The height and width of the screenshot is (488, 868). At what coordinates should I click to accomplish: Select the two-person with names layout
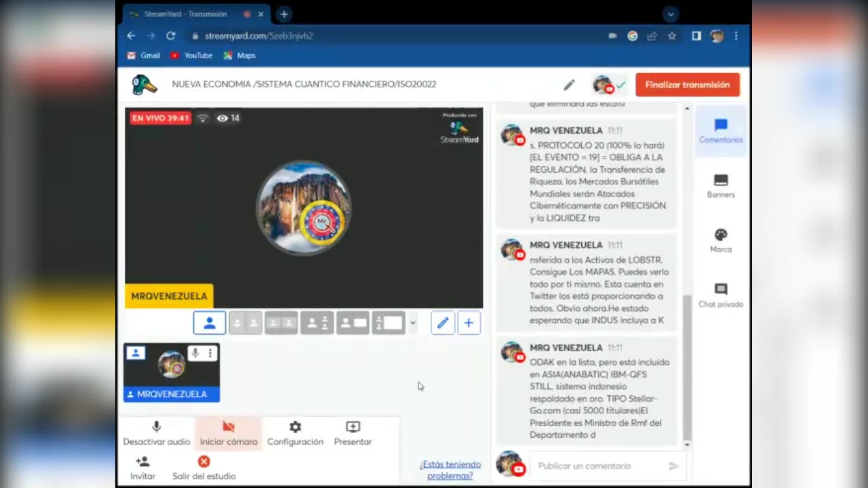(317, 323)
